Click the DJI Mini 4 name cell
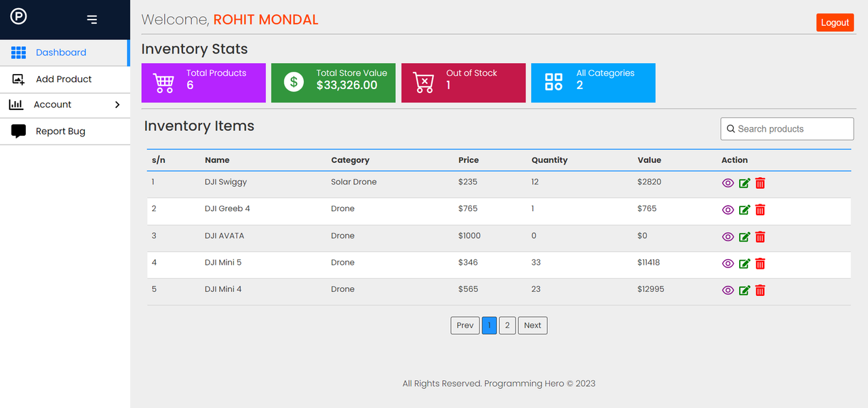This screenshot has width=868, height=408. point(223,289)
